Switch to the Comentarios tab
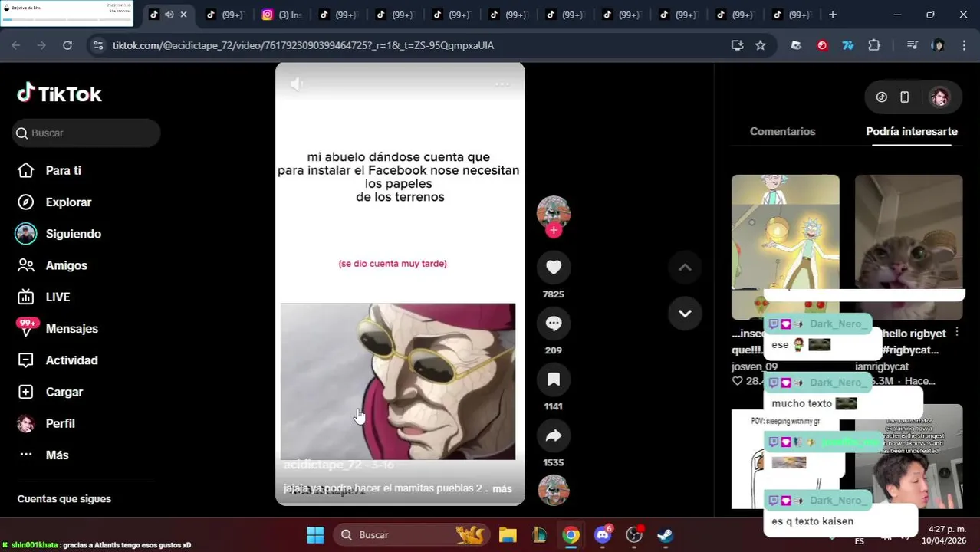 pyautogui.click(x=782, y=131)
